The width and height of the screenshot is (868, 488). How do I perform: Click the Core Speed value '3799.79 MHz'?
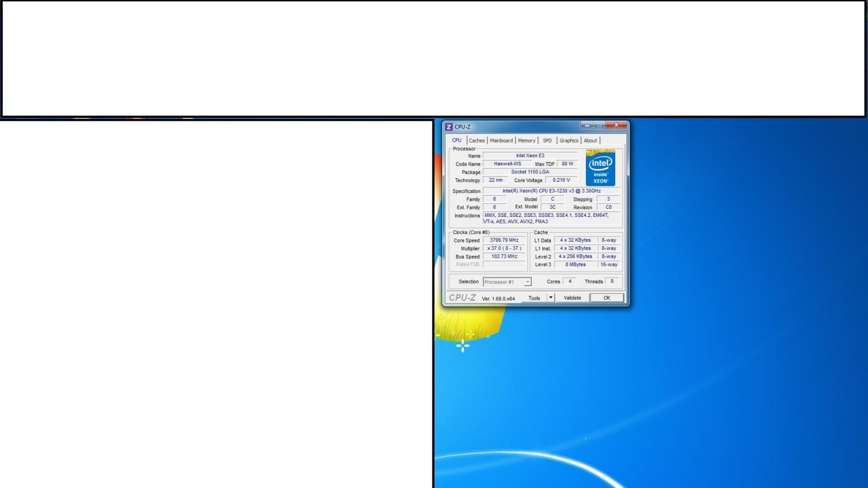pyautogui.click(x=504, y=240)
